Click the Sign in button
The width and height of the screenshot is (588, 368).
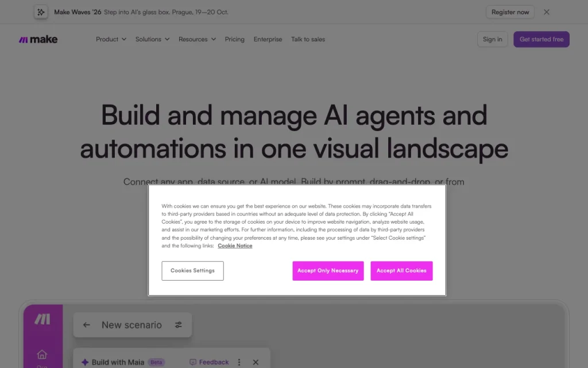(x=492, y=39)
